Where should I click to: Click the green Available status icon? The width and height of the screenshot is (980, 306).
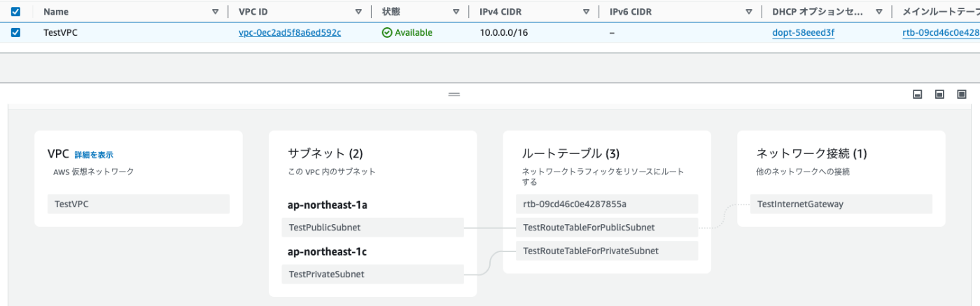coord(386,33)
